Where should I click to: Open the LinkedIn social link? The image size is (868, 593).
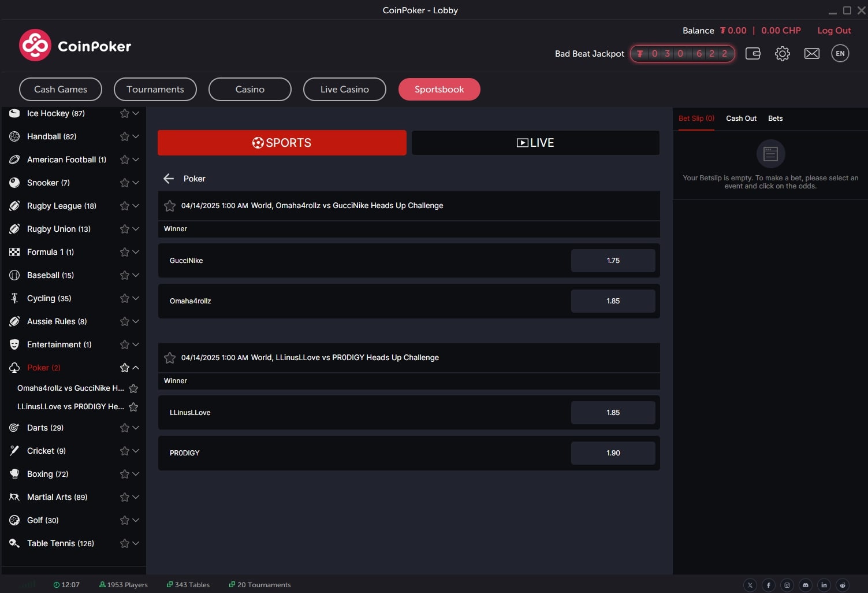pos(824,585)
